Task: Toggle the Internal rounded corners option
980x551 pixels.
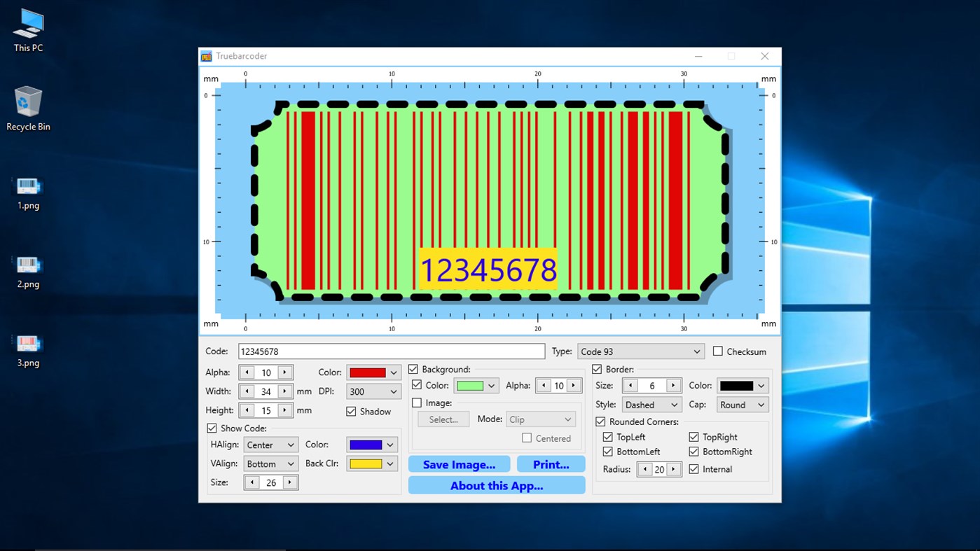Action: point(692,469)
